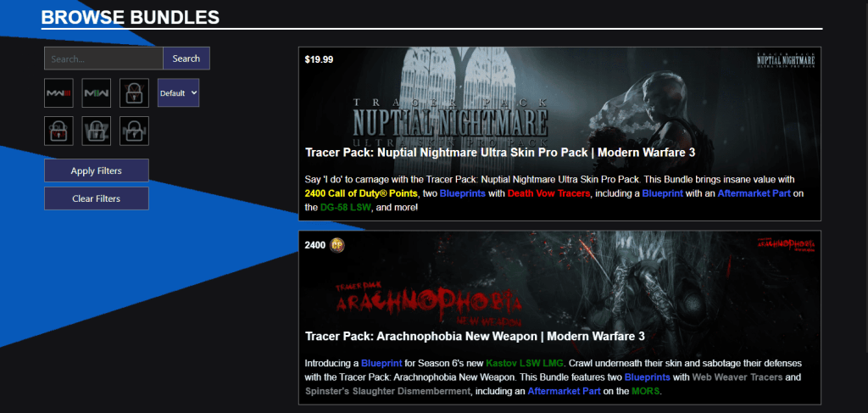Click the Clear Filters button
The image size is (868, 413).
click(x=97, y=198)
